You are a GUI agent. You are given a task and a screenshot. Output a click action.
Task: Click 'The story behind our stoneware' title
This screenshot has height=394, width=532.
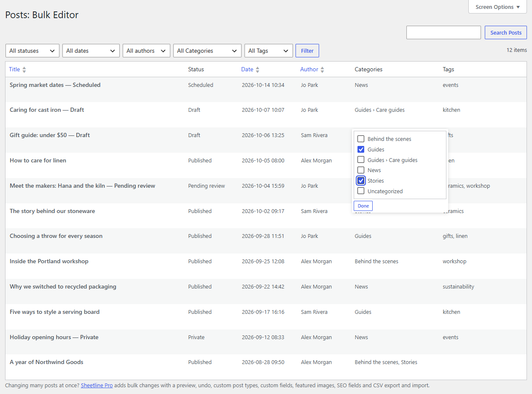52,211
